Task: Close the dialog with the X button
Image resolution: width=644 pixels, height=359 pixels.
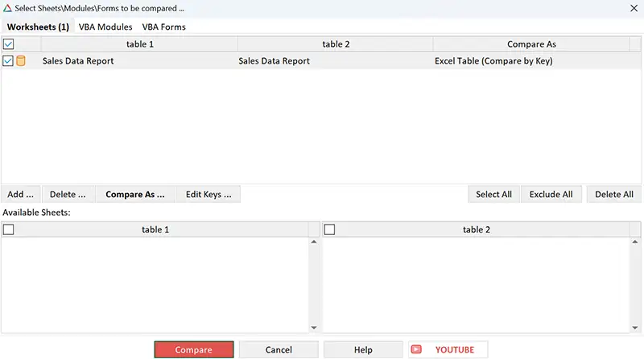Action: pos(634,8)
